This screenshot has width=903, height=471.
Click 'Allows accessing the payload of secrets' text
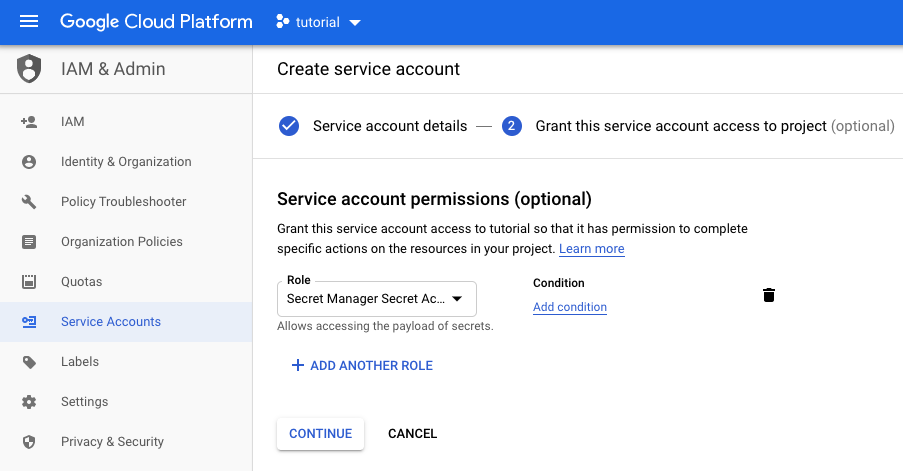point(385,326)
